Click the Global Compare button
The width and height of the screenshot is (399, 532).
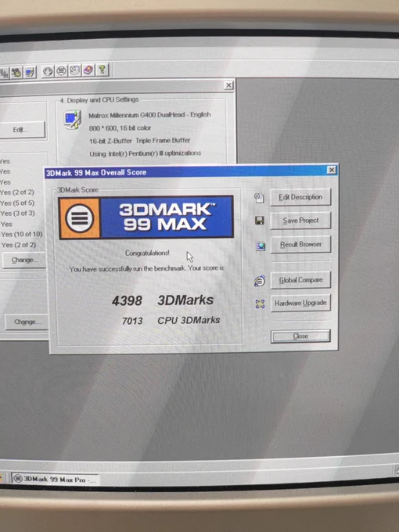pyautogui.click(x=300, y=280)
